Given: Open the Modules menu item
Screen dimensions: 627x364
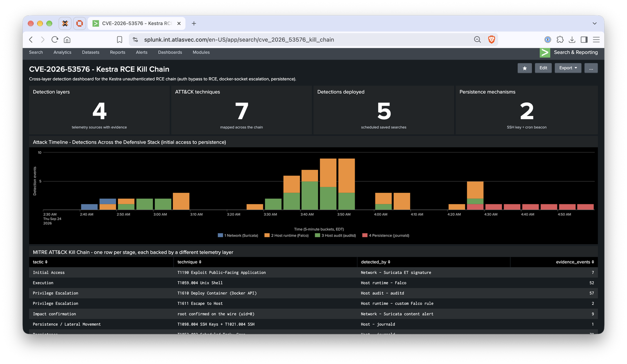Looking at the screenshot, I should point(201,52).
